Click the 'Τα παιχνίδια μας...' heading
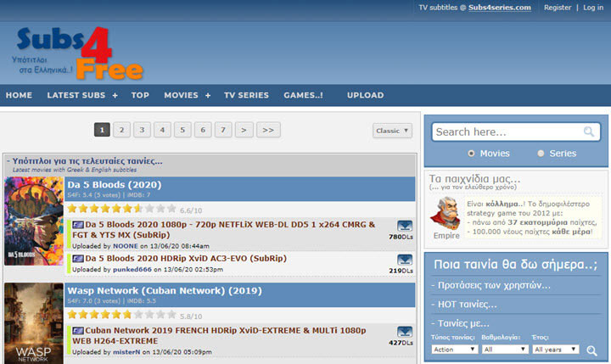Viewport: 611px width, 364px height. (474, 179)
